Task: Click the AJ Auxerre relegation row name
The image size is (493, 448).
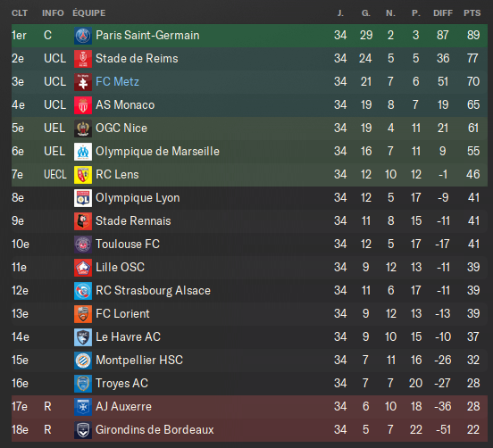Action: pyautogui.click(x=123, y=407)
